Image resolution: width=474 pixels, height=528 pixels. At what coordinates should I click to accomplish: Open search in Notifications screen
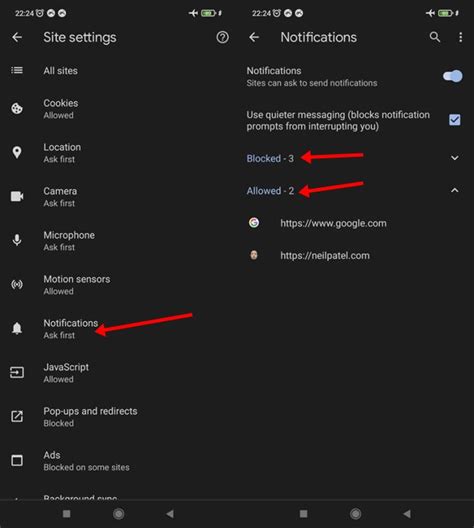coord(435,37)
